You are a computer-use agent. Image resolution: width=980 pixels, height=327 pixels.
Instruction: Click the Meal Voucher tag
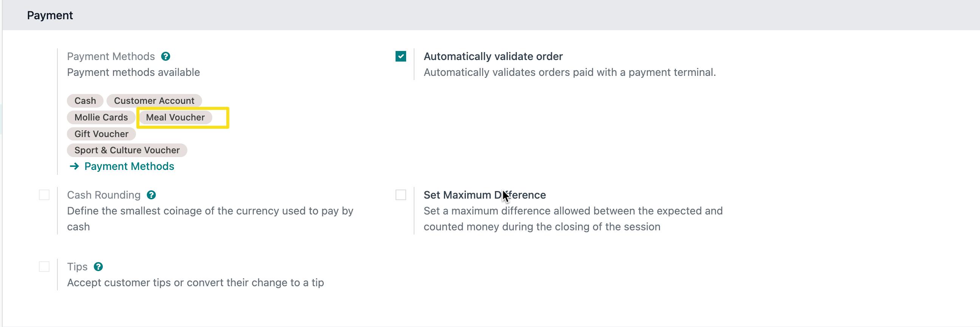pos(175,117)
